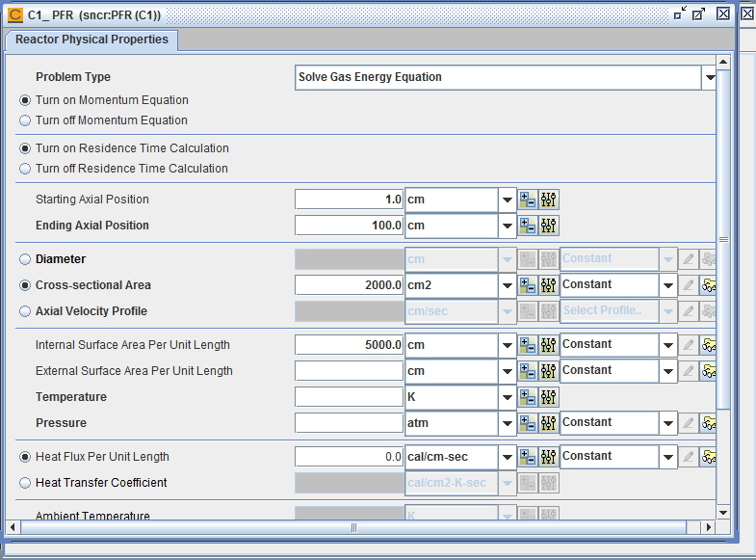Click sliders icon in Pressure row

(549, 423)
